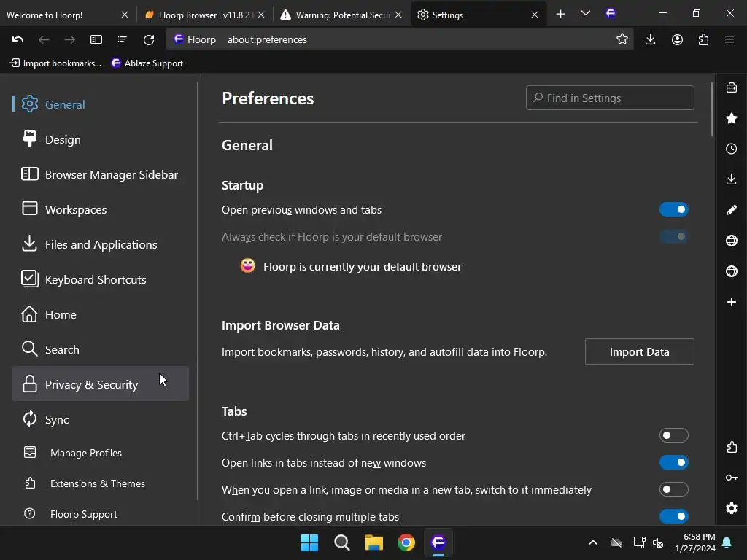Click the undo close tab arrow icon
The image size is (747, 560).
[18, 39]
